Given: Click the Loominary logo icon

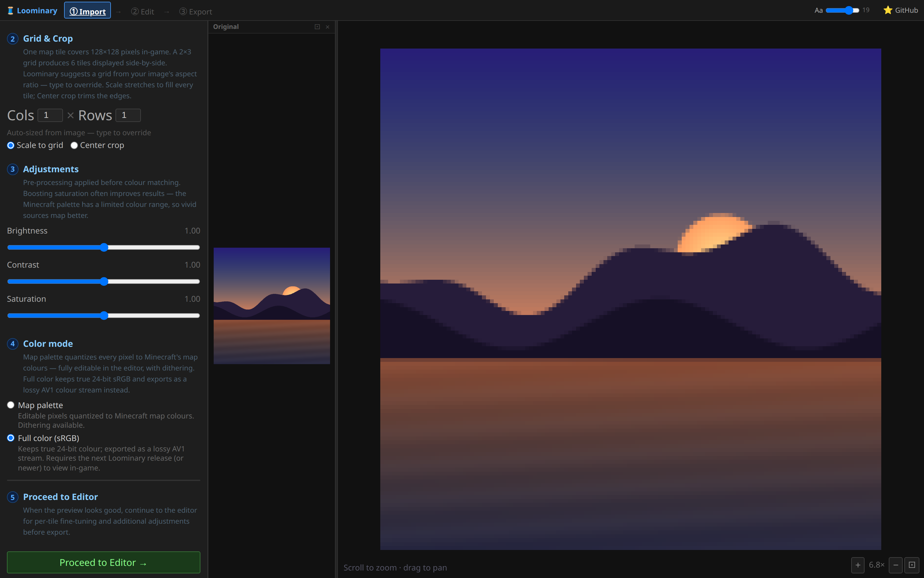Looking at the screenshot, I should [x=11, y=11].
